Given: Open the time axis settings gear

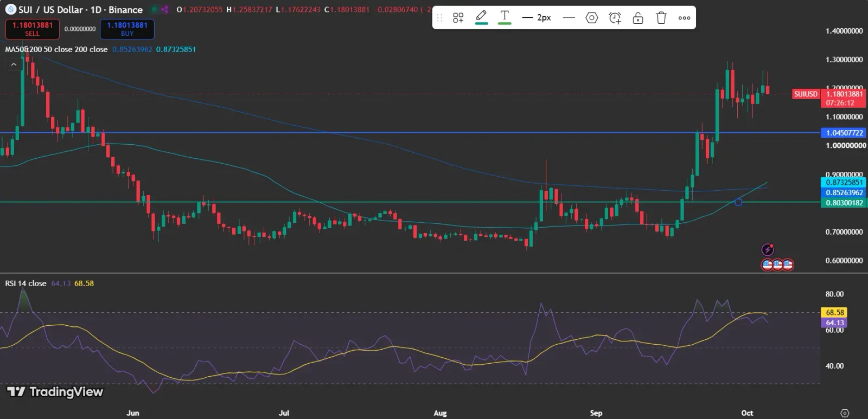Looking at the screenshot, I should [x=845, y=413].
